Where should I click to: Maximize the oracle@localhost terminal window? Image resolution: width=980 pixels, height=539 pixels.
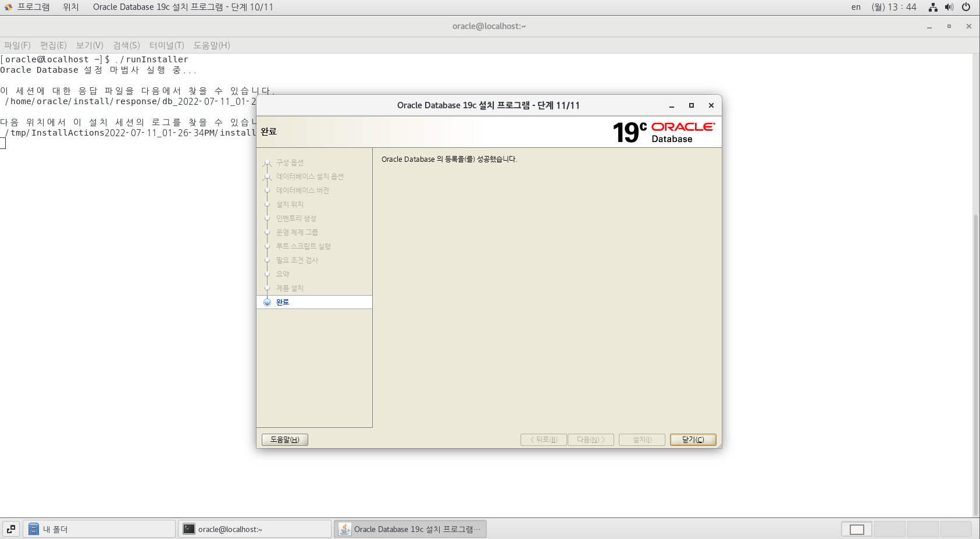949,26
